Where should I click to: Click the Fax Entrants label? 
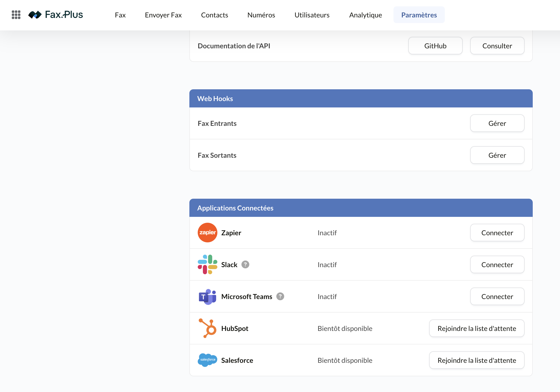[x=217, y=123]
